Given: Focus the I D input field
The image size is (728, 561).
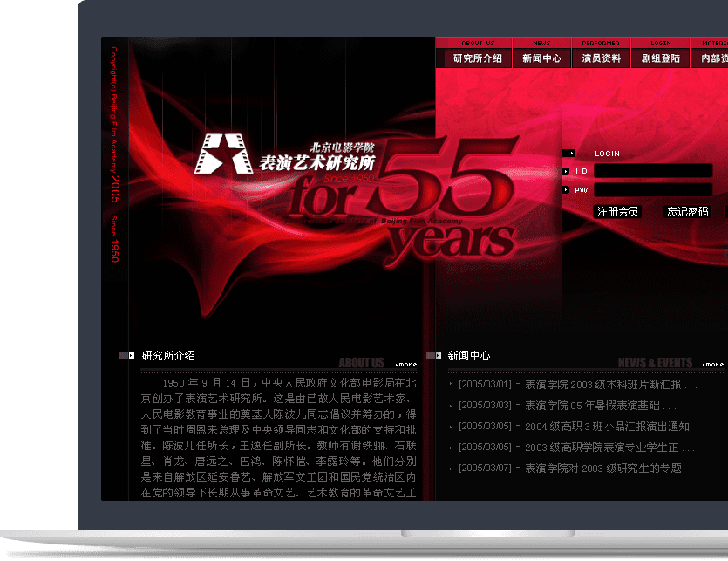Looking at the screenshot, I should tap(652, 171).
